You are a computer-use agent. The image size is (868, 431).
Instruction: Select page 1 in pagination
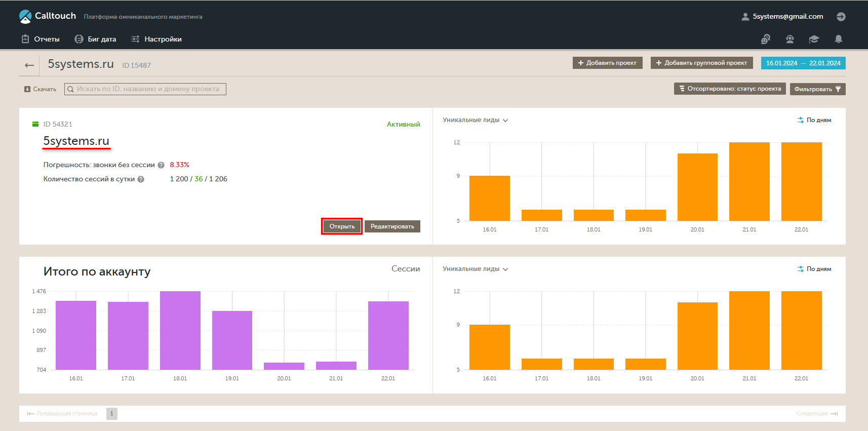(x=112, y=414)
